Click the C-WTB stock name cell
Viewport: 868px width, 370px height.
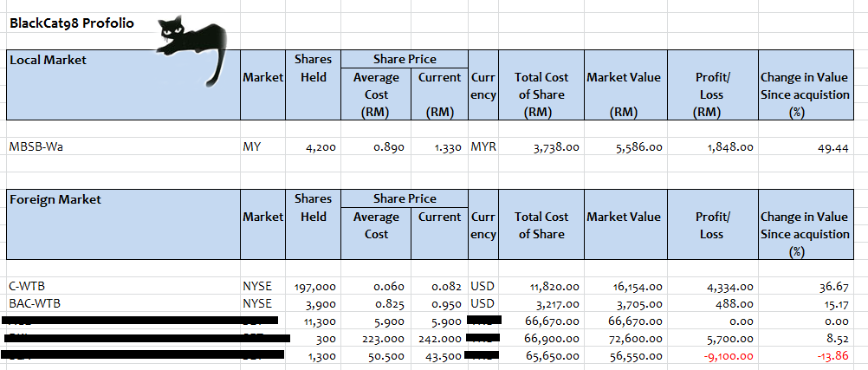pyautogui.click(x=28, y=286)
